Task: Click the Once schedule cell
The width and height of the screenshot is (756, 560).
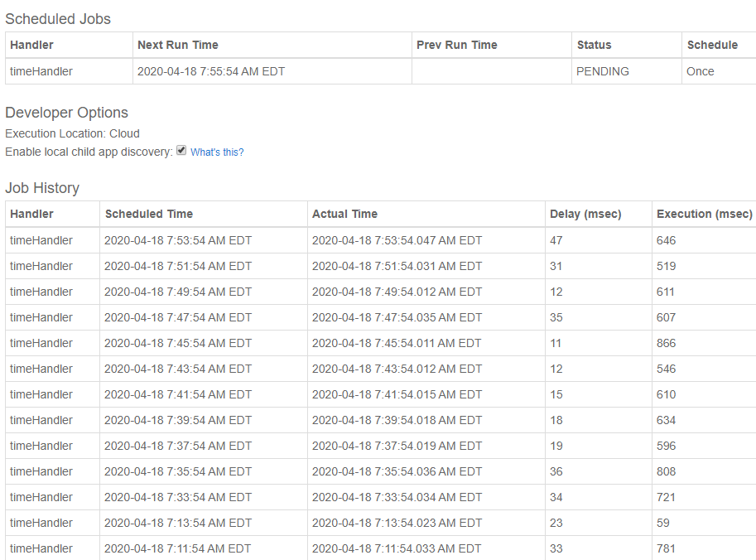Action: point(719,71)
